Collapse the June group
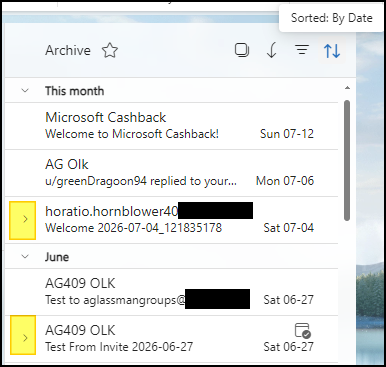386x367 pixels. [x=25, y=257]
